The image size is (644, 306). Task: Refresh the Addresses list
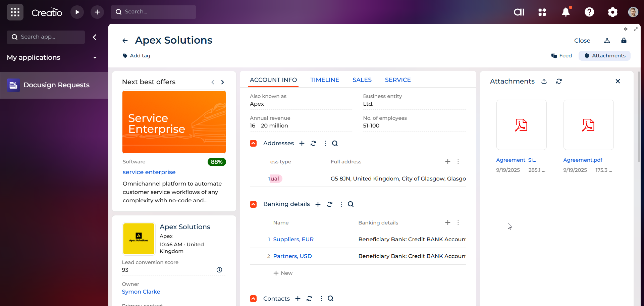pos(313,143)
